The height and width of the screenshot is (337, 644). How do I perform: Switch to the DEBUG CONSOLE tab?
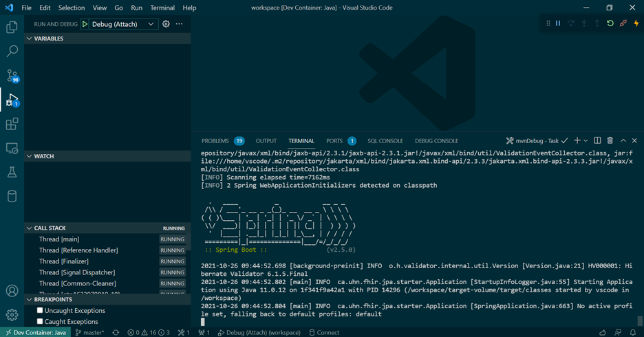click(x=436, y=141)
